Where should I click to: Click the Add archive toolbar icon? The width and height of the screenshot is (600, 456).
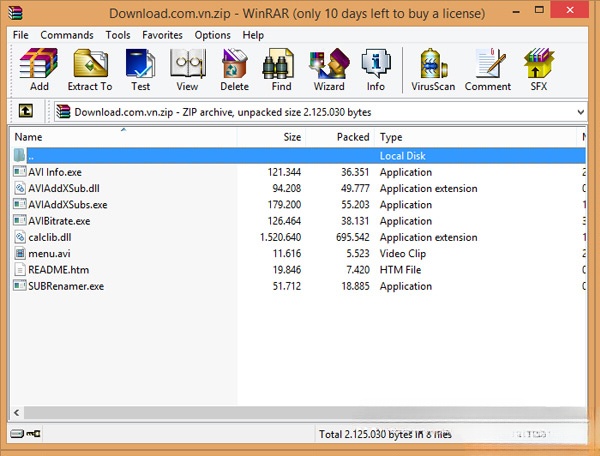[x=39, y=63]
